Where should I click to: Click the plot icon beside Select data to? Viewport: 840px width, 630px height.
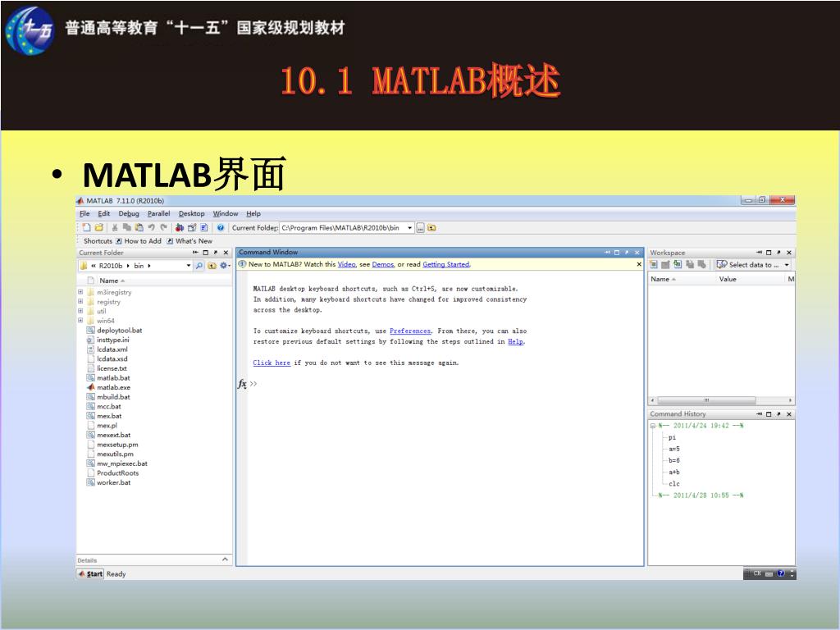pyautogui.click(x=722, y=265)
